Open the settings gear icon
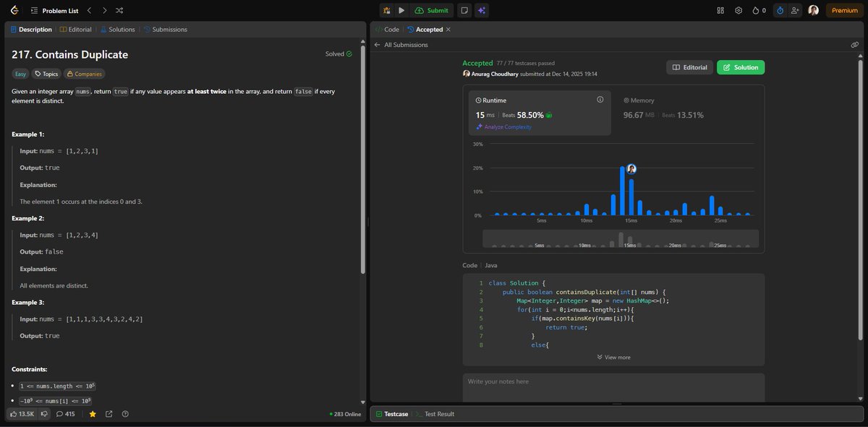 pyautogui.click(x=739, y=10)
